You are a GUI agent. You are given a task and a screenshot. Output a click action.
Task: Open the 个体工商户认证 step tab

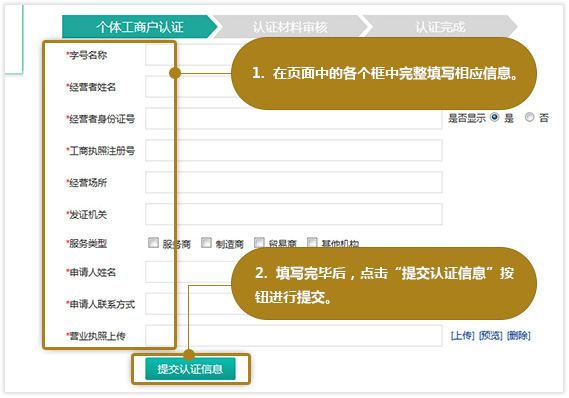pos(140,26)
